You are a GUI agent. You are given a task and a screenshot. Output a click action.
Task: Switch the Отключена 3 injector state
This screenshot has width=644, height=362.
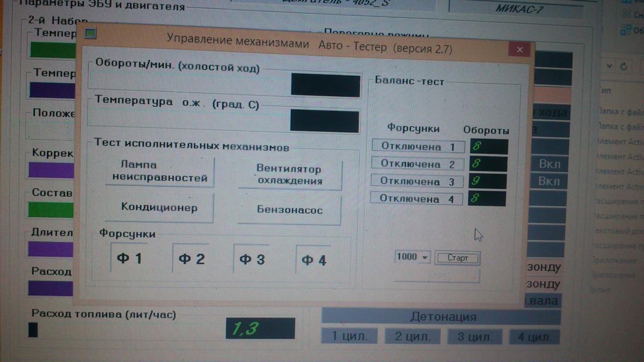(x=417, y=181)
